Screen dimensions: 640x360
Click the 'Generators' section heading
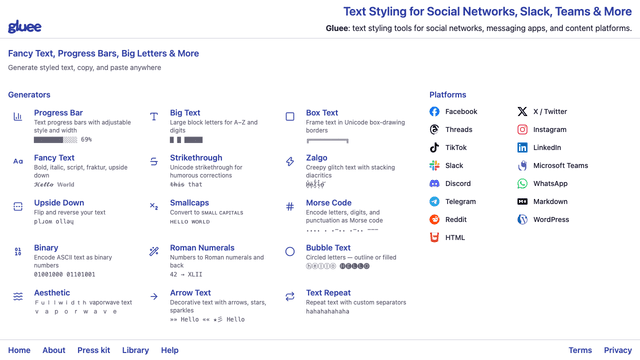tap(29, 95)
